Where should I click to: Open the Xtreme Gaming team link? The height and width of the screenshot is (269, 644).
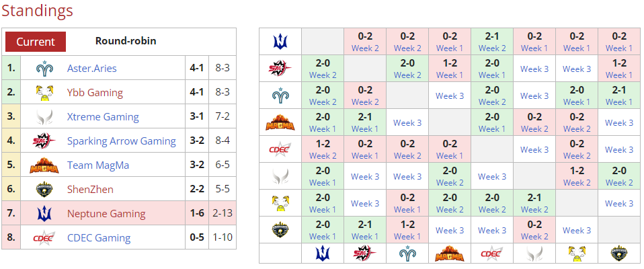(x=103, y=117)
